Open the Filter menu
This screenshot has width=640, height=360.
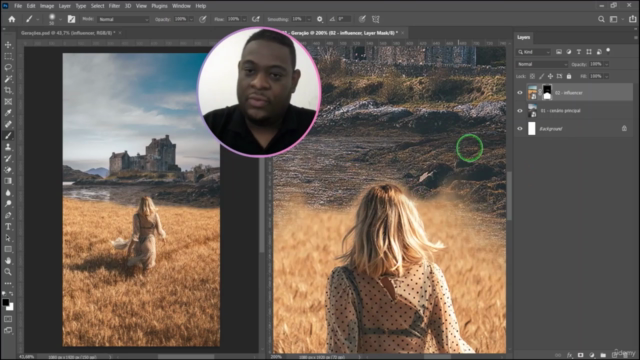click(x=114, y=6)
